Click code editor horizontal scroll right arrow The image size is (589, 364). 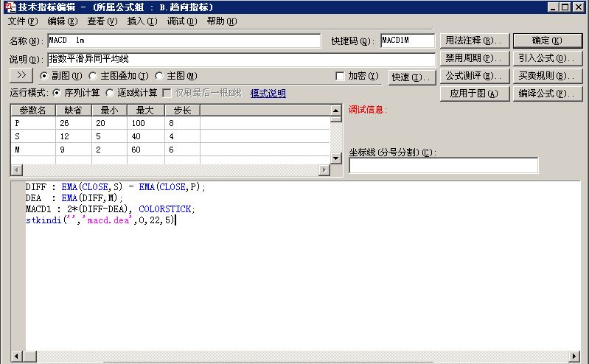click(574, 356)
